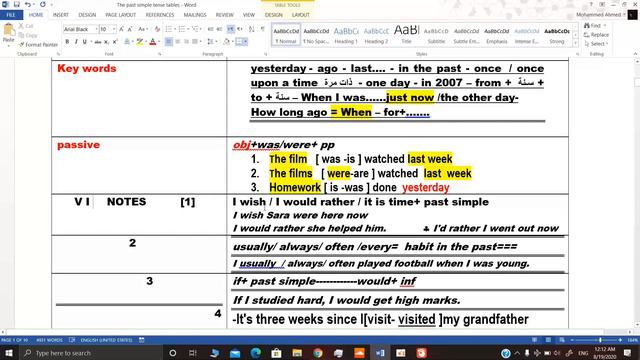This screenshot has height=360, width=640.
Task: Open the multilevel list menu
Action: 196,29
